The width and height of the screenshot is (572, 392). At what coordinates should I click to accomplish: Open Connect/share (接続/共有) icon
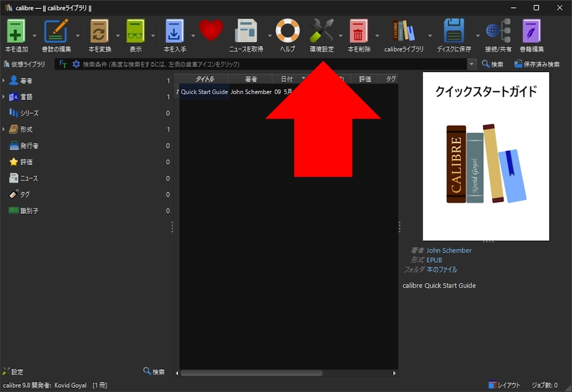(x=498, y=31)
